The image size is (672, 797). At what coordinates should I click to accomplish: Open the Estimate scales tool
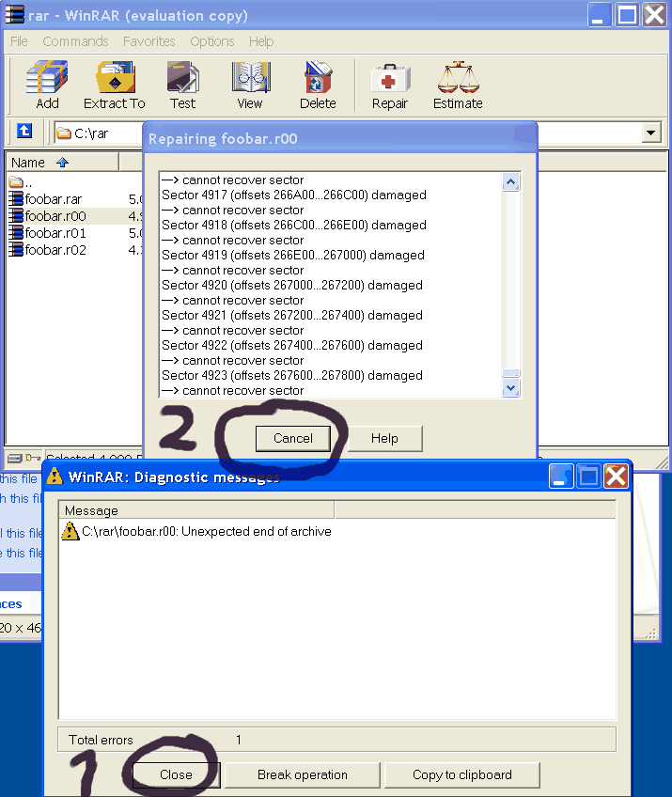pos(458,85)
